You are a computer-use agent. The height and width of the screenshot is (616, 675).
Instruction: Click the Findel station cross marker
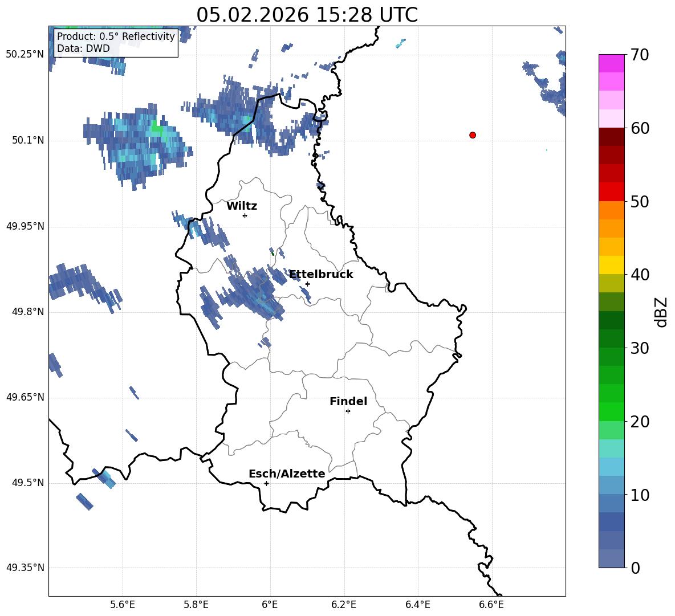tap(348, 411)
